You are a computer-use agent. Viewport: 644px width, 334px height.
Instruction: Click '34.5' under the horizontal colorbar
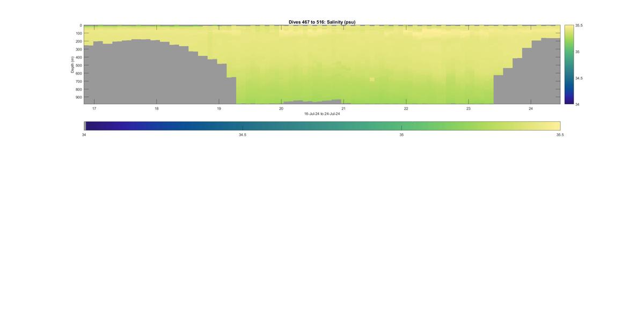coord(243,135)
